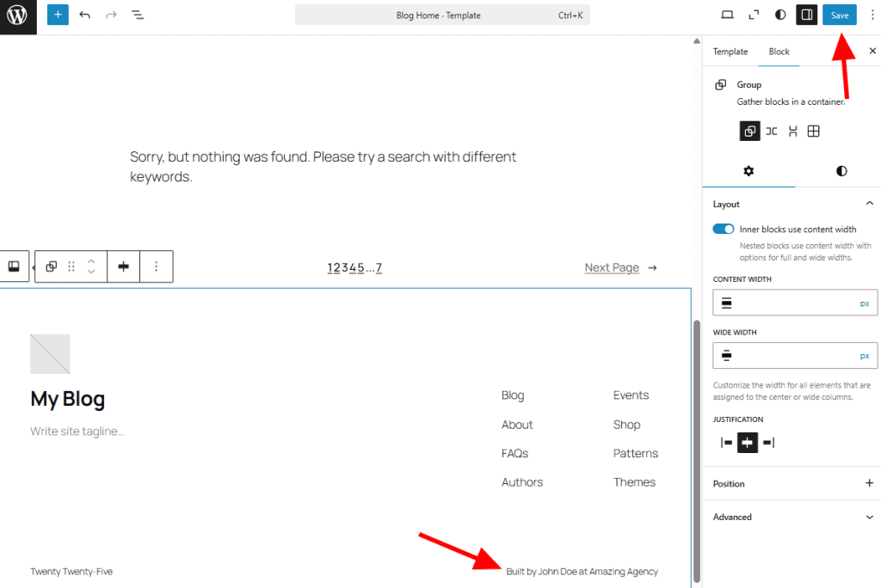The height and width of the screenshot is (588, 881).
Task: Click the Content Width input field
Action: (792, 302)
